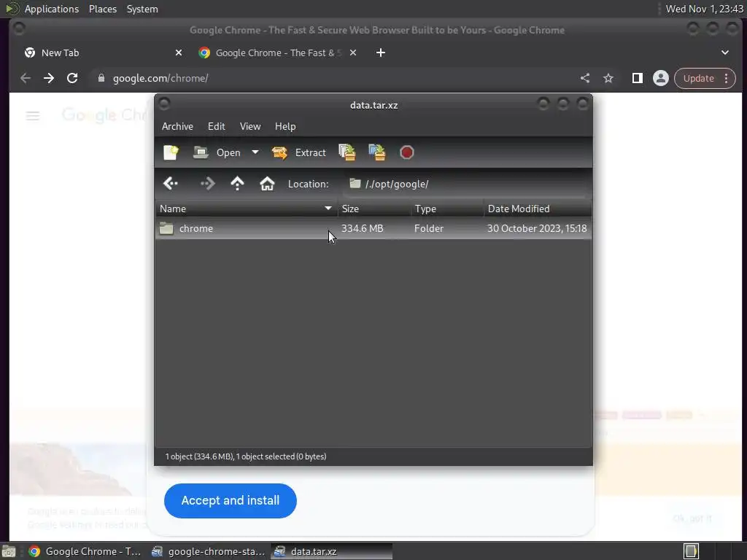Open the Chrome three-dot menu
Image resolution: width=747 pixels, height=560 pixels.
click(726, 78)
